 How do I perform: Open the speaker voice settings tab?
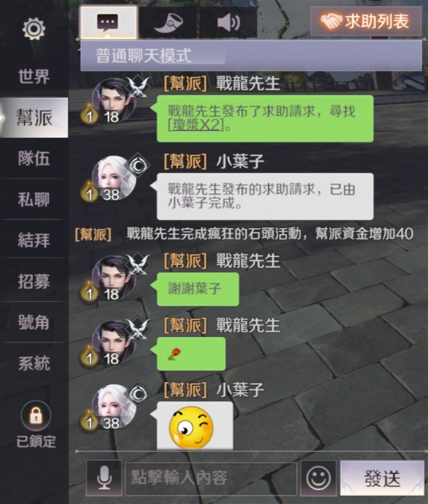point(228,22)
